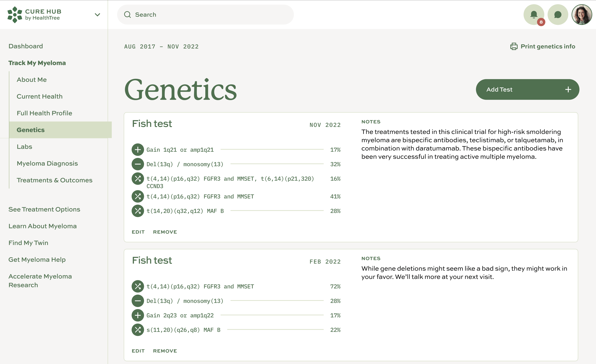Expand the Cure Hub dropdown chevron

(x=97, y=15)
